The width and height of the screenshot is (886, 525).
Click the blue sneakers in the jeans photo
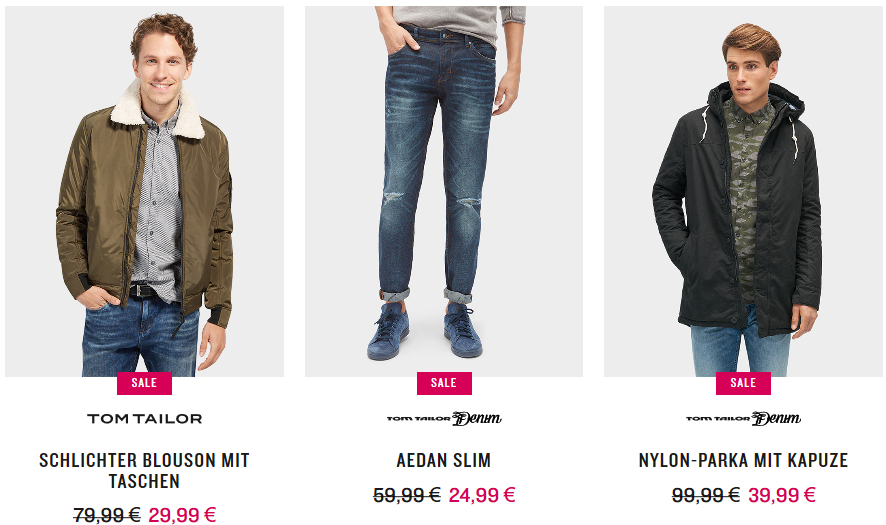coord(425,332)
